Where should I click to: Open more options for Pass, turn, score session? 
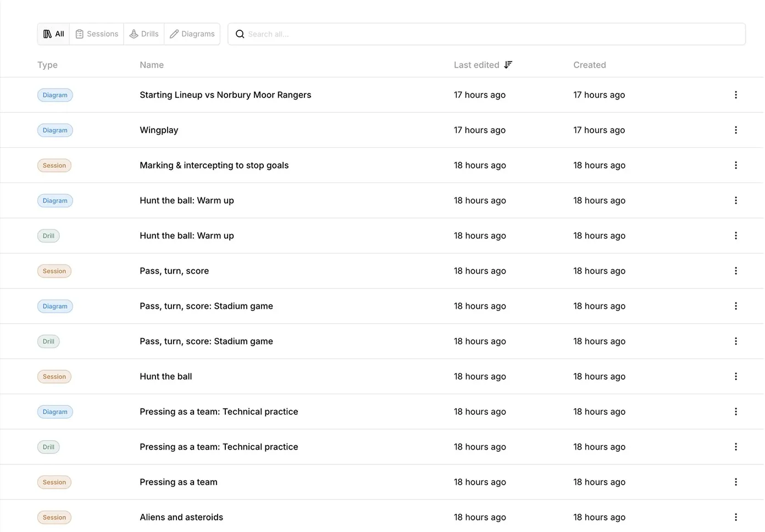735,271
